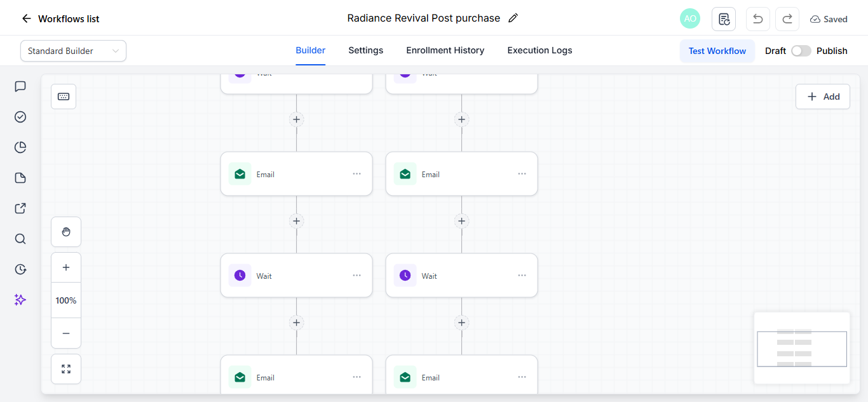
Task: Open options menu of right-column bottom Email node
Action: (522, 377)
